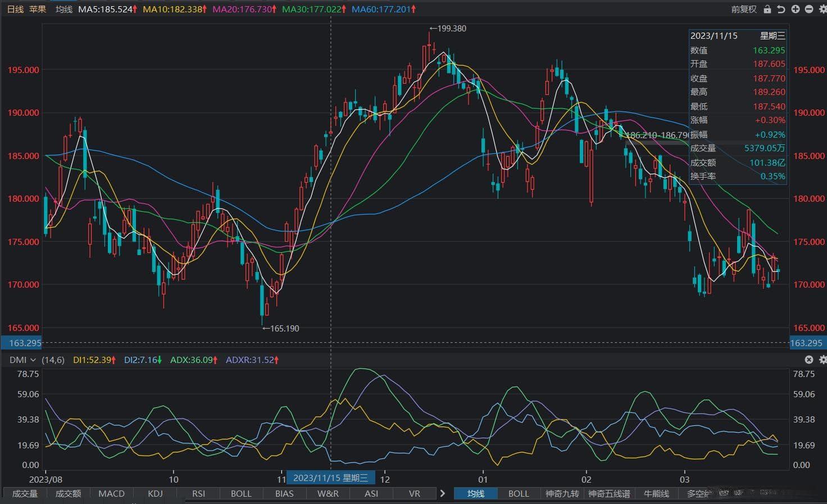Click the 最高 189.260 row in info panel
The image size is (827, 504).
coord(738,92)
